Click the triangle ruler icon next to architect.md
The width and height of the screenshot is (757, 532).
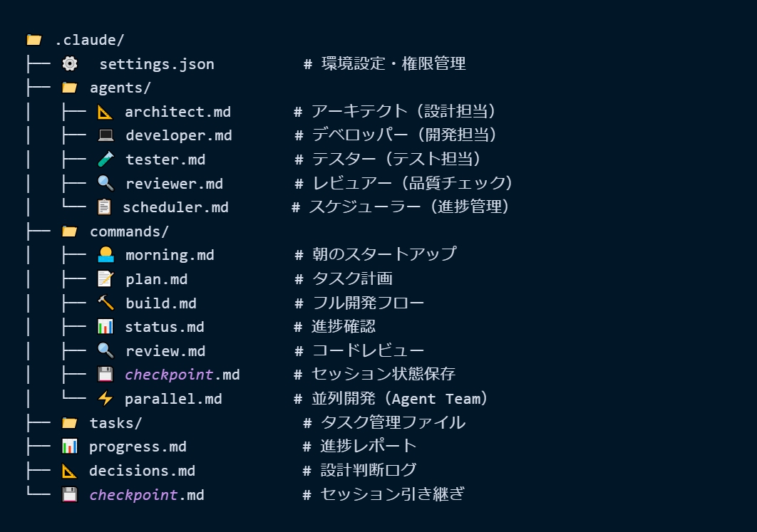[x=105, y=112]
